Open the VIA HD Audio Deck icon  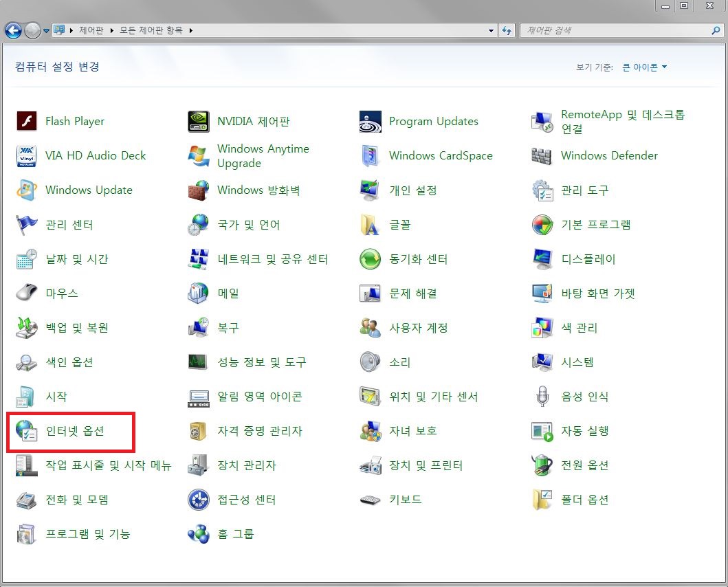coord(26,155)
